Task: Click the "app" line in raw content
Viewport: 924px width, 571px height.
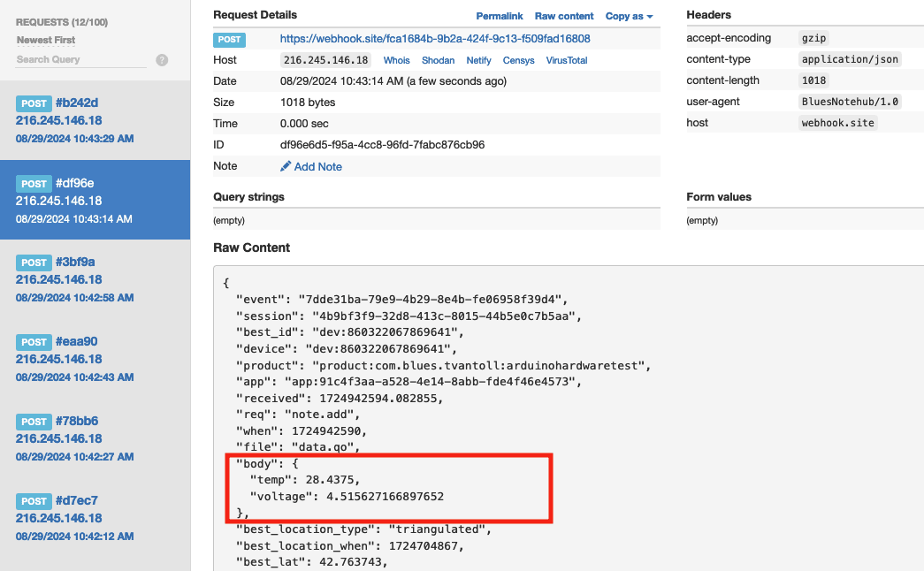Action: (x=409, y=381)
